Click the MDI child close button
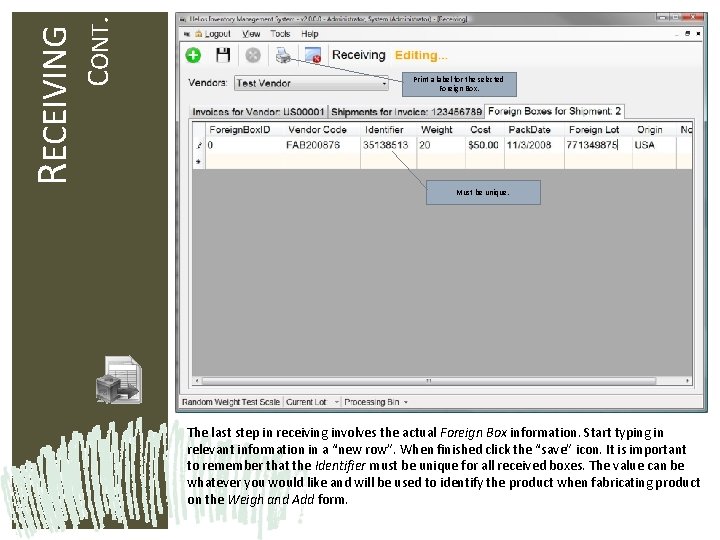This screenshot has width=720, height=540. 698,34
